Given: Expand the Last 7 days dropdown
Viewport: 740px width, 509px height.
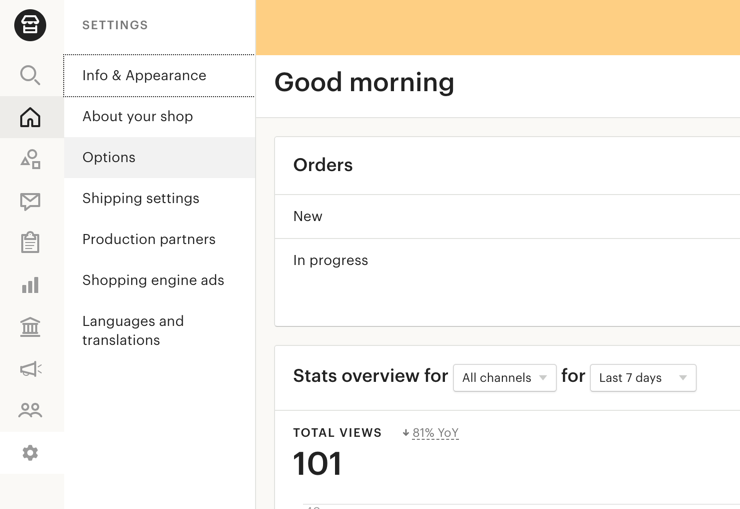Looking at the screenshot, I should [x=642, y=378].
